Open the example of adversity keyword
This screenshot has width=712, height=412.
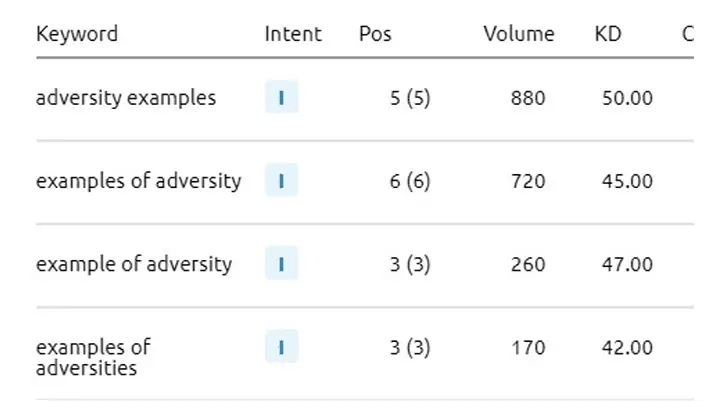[x=134, y=264]
